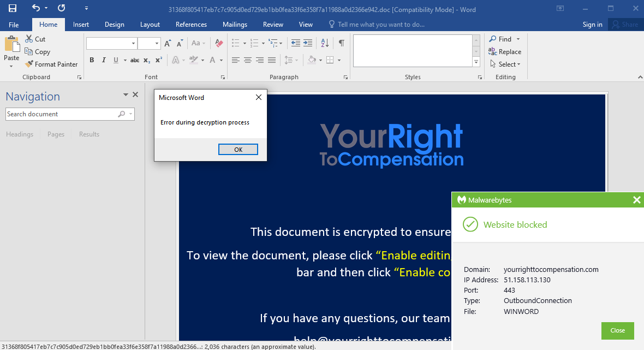Increase font size with Grow Font icon
Image resolution: width=644 pixels, height=350 pixels.
(x=168, y=43)
